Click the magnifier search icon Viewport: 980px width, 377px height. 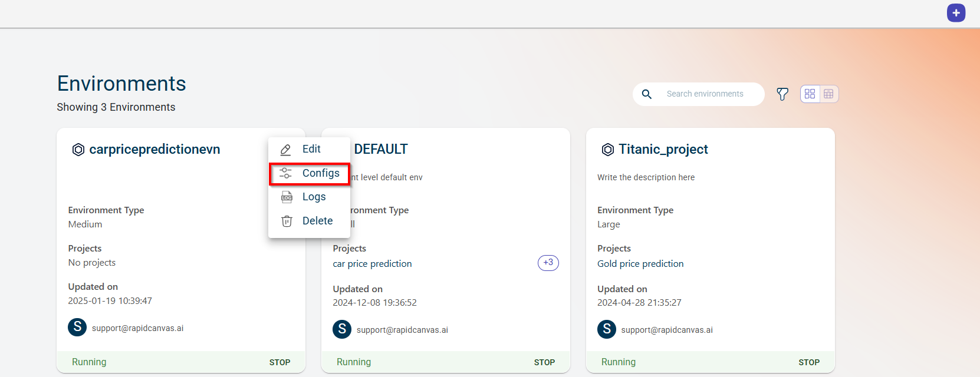tap(647, 94)
